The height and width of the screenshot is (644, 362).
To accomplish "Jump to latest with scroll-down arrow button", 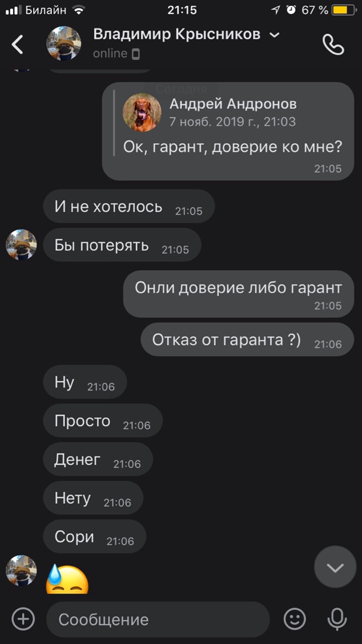I will [335, 567].
